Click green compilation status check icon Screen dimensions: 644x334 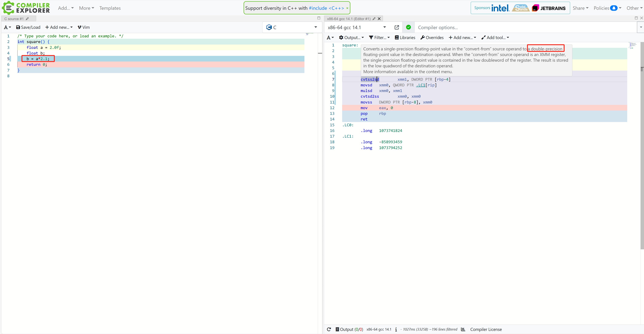point(408,27)
